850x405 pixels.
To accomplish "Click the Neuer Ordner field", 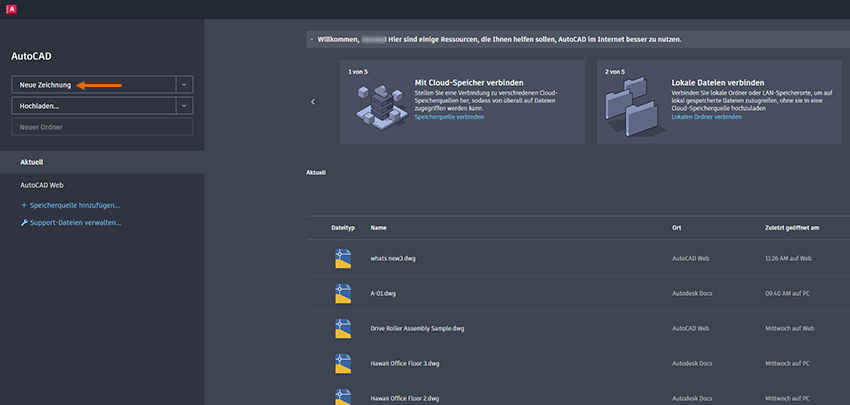I will point(102,127).
